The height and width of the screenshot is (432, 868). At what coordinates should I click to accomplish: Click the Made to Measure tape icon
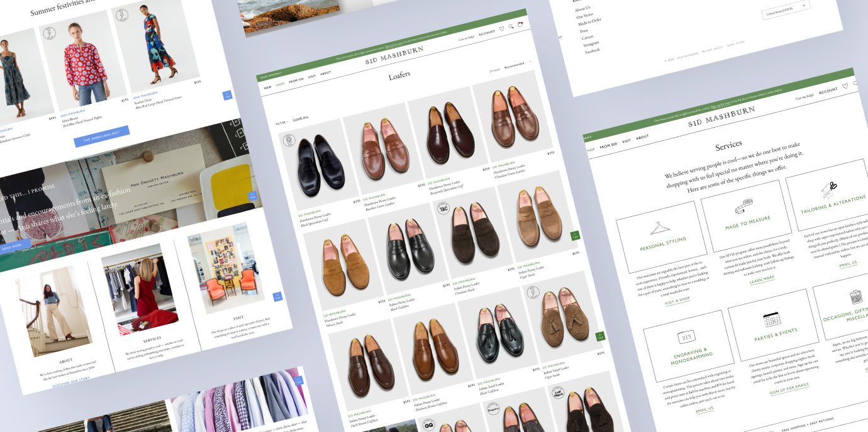[x=743, y=208]
